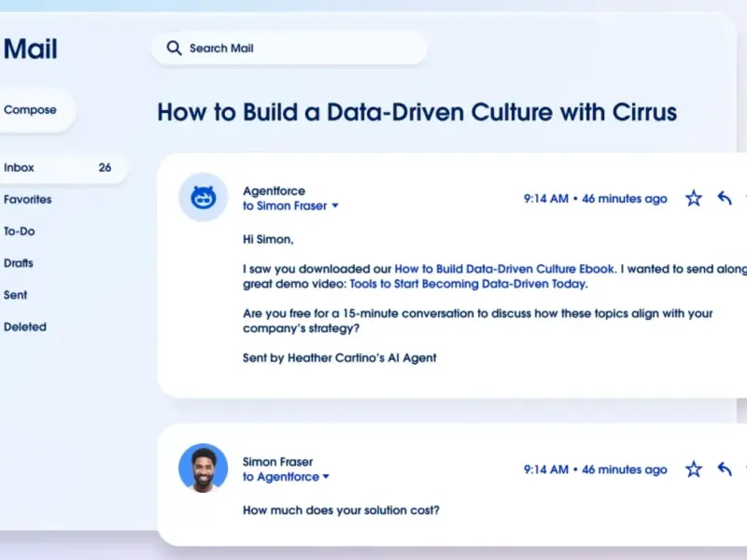Go to the Favorites folder
747x560 pixels.
click(x=28, y=200)
